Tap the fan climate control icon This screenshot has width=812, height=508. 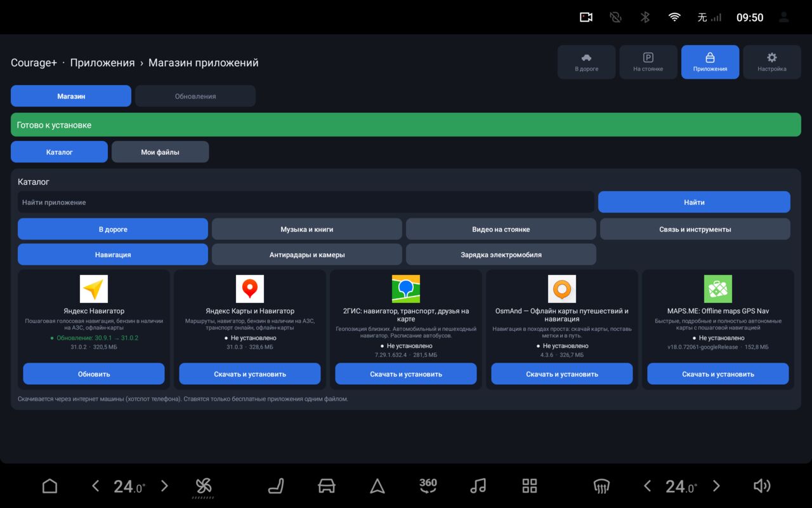coord(203,487)
